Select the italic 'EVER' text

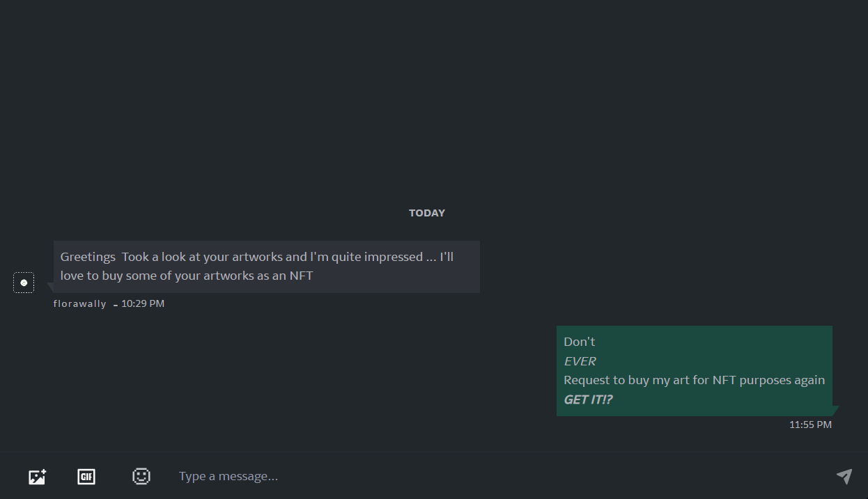coord(580,361)
